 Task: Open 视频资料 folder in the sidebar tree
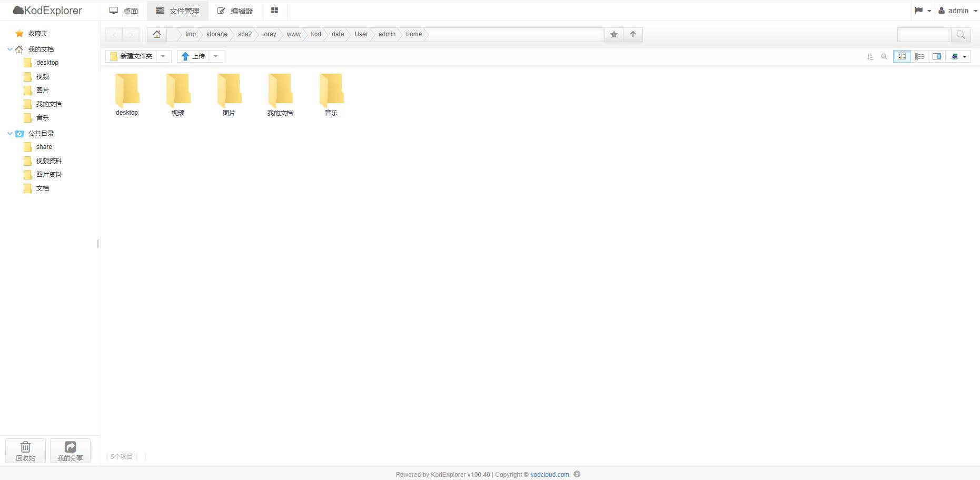click(x=49, y=161)
